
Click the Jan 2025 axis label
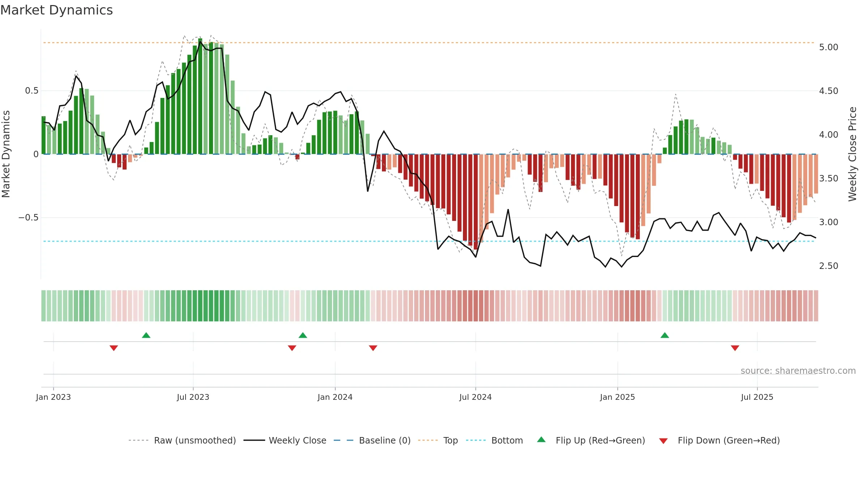(x=618, y=397)
